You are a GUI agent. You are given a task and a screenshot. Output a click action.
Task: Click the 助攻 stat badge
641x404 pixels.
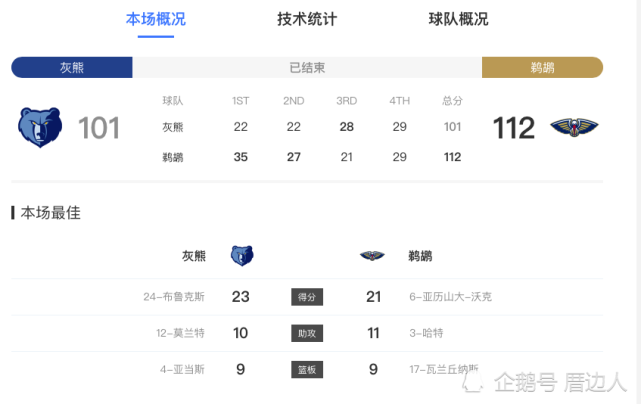pyautogui.click(x=307, y=333)
